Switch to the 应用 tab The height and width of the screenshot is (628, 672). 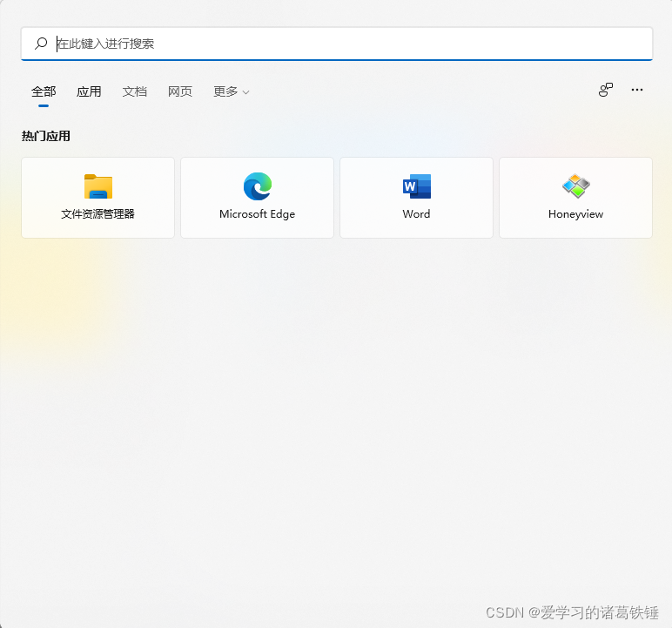coord(89,91)
